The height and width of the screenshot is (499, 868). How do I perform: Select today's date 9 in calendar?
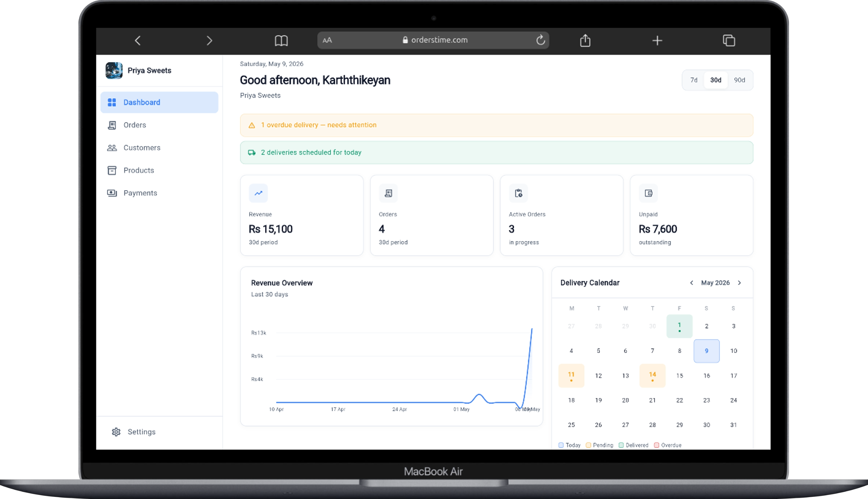[706, 351]
